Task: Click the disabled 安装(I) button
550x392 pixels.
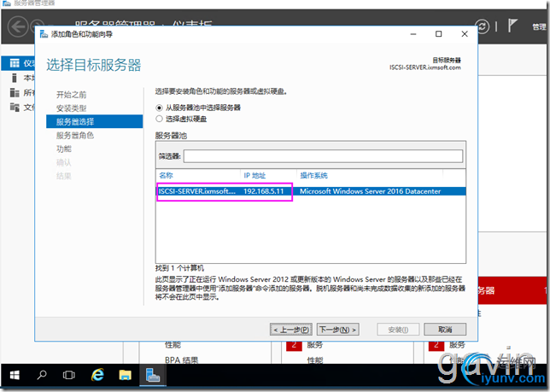Action: click(x=398, y=330)
